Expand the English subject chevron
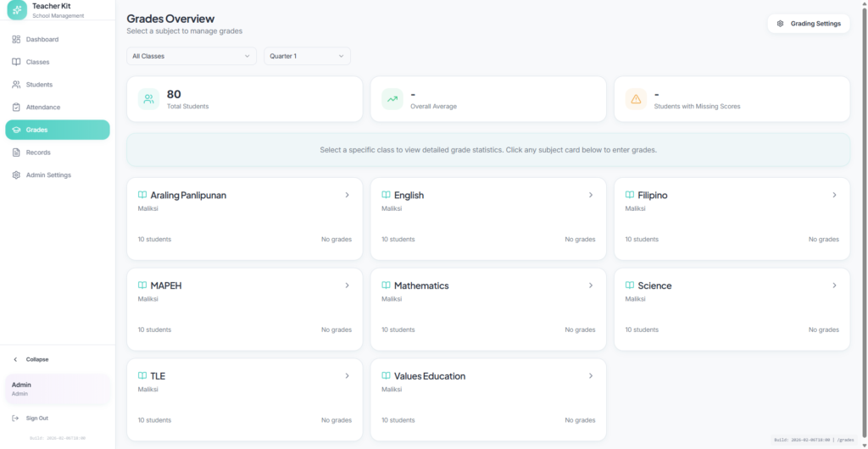Viewport: 868px width, 449px height. 591,195
